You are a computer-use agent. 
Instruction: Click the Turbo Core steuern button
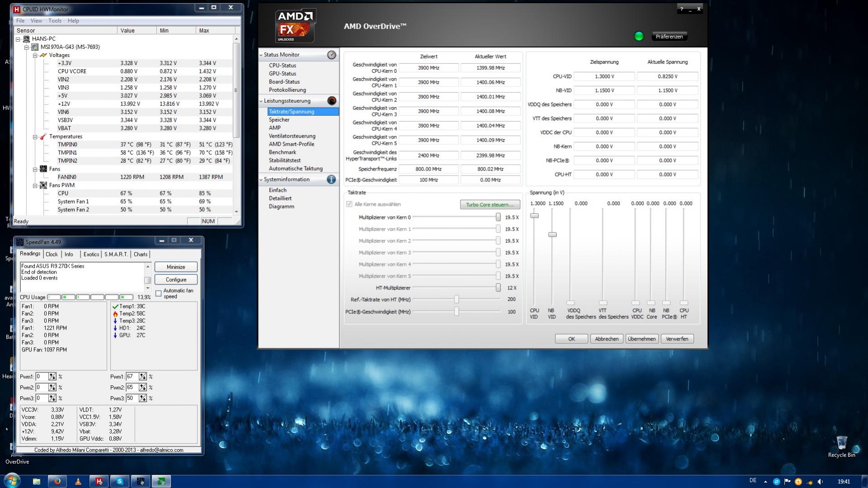tap(490, 204)
